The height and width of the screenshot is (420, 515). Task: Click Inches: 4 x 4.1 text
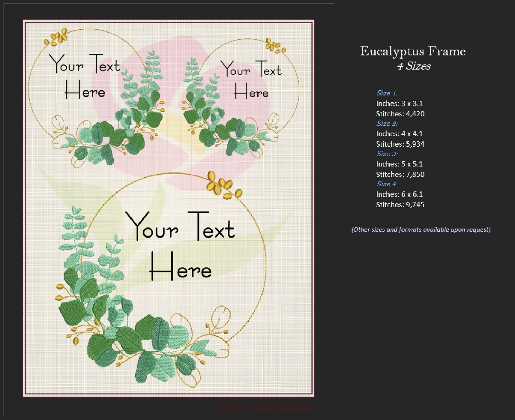click(x=399, y=134)
